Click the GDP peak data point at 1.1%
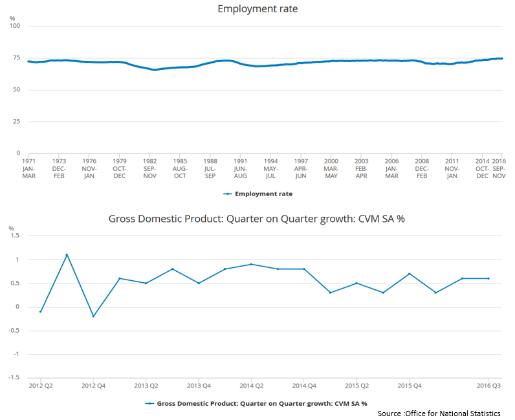The height and width of the screenshot is (420, 515). coord(67,255)
